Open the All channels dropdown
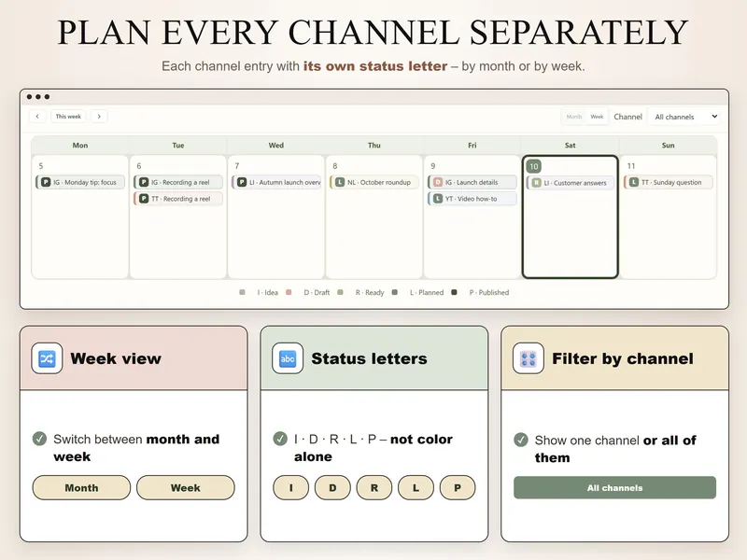This screenshot has height=560, width=747. [685, 117]
